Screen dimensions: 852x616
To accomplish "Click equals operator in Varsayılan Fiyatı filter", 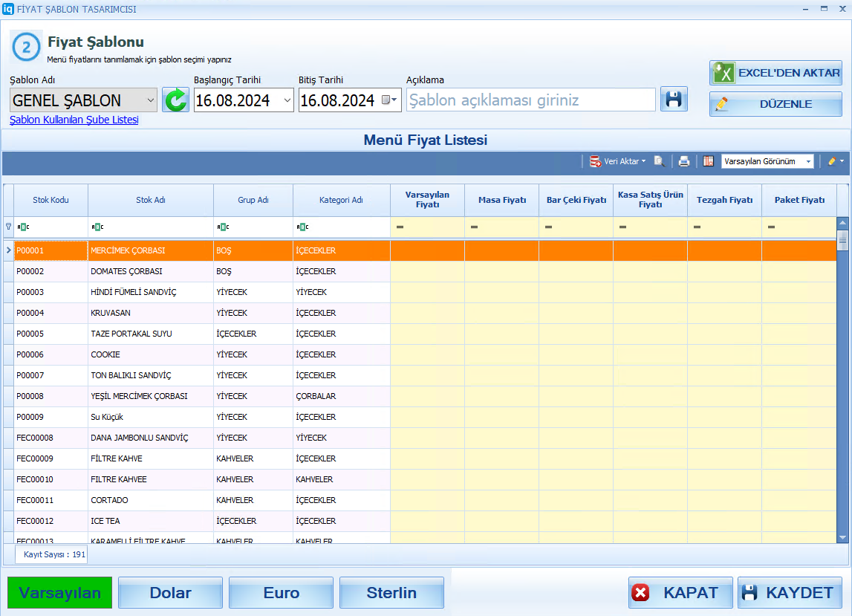I will (400, 227).
